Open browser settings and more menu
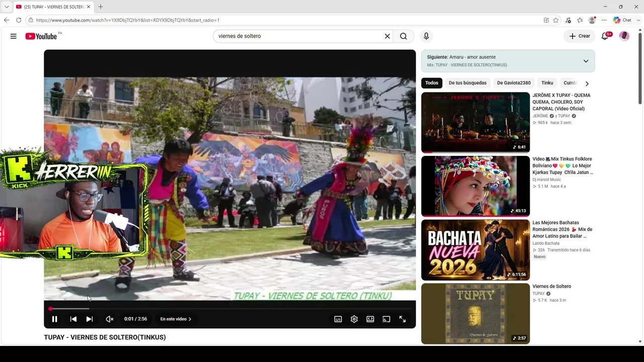This screenshot has height=362, width=644. coord(604,20)
